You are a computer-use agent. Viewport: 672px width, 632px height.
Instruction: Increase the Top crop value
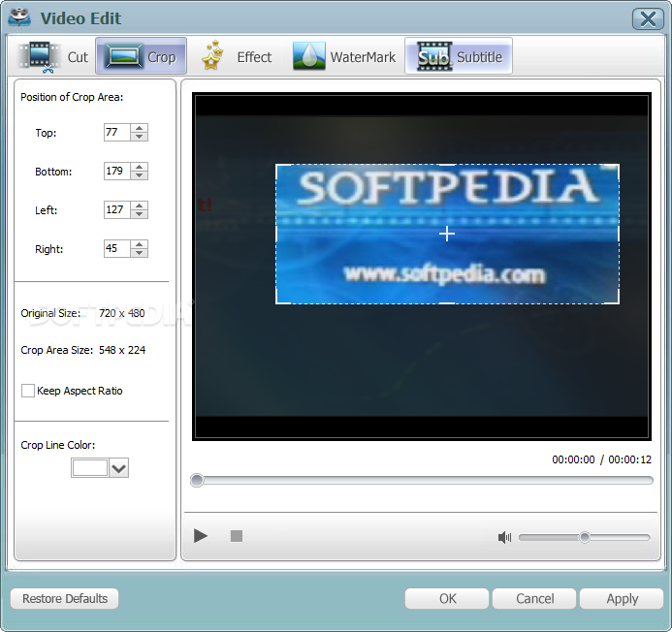(x=140, y=128)
